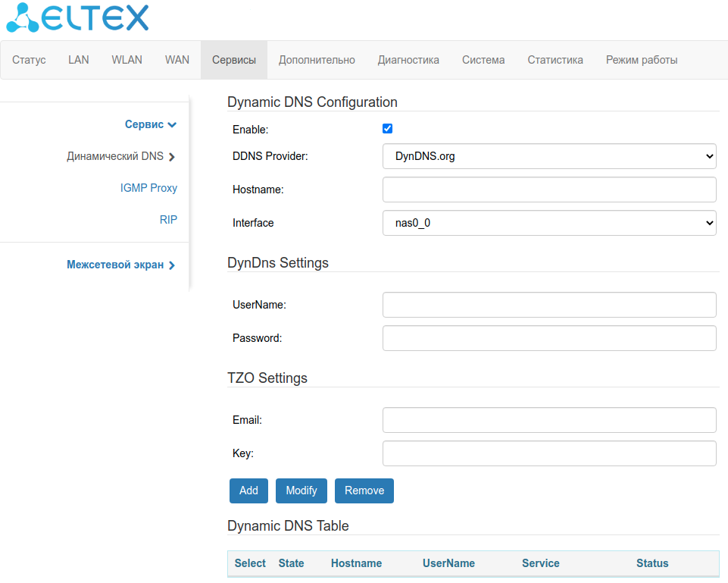Click the Modify button
Image resolution: width=728 pixels, height=583 pixels.
click(301, 491)
